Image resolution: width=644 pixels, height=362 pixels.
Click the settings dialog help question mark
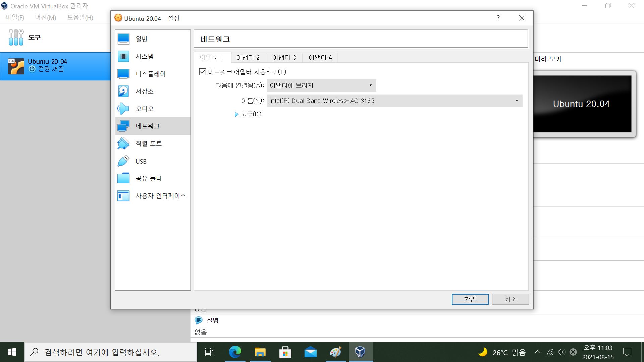click(498, 18)
